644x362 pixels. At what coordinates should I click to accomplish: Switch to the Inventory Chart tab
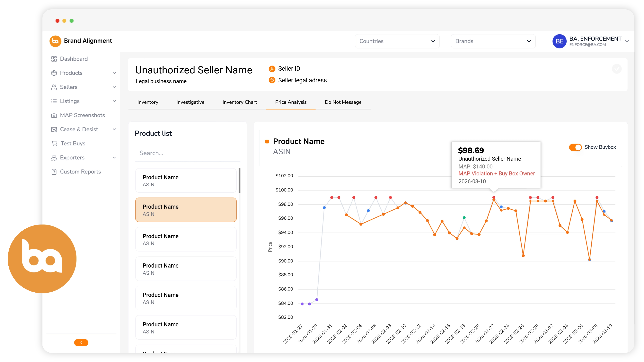240,102
